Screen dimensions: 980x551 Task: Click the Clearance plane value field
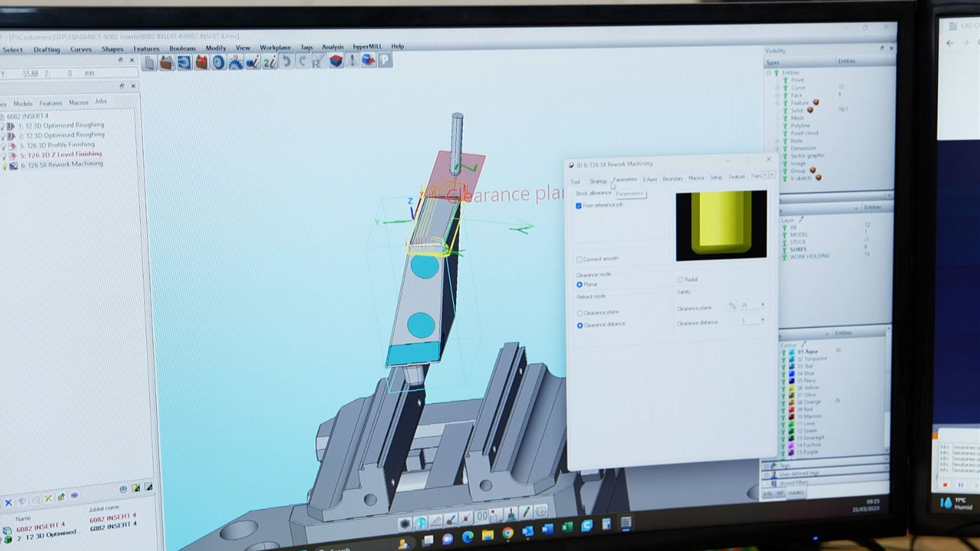pyautogui.click(x=749, y=306)
